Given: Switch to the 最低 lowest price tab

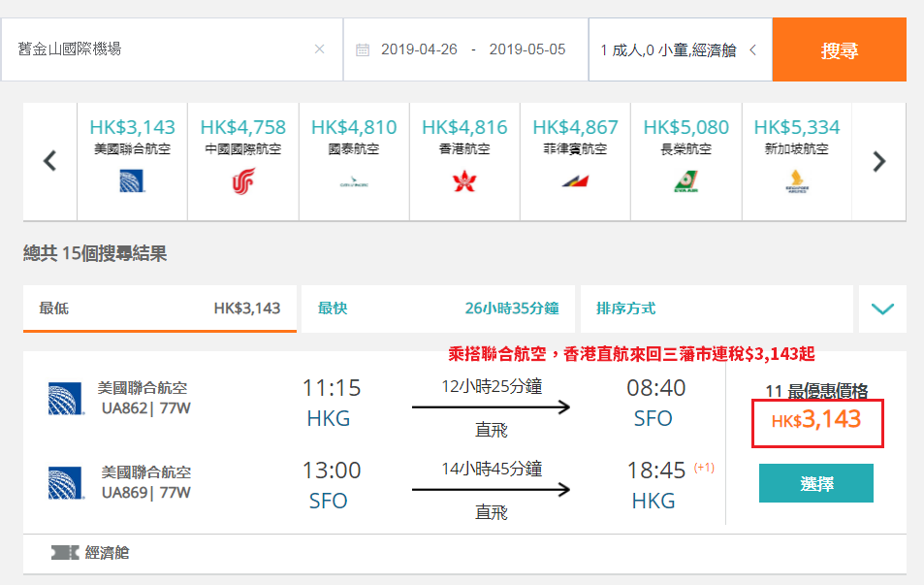Looking at the screenshot, I should pyautogui.click(x=160, y=309).
